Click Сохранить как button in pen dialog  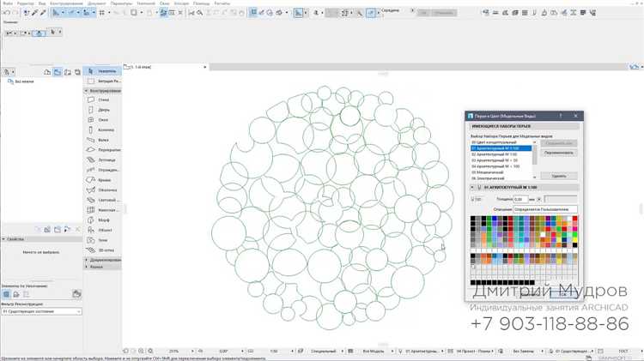[559, 143]
